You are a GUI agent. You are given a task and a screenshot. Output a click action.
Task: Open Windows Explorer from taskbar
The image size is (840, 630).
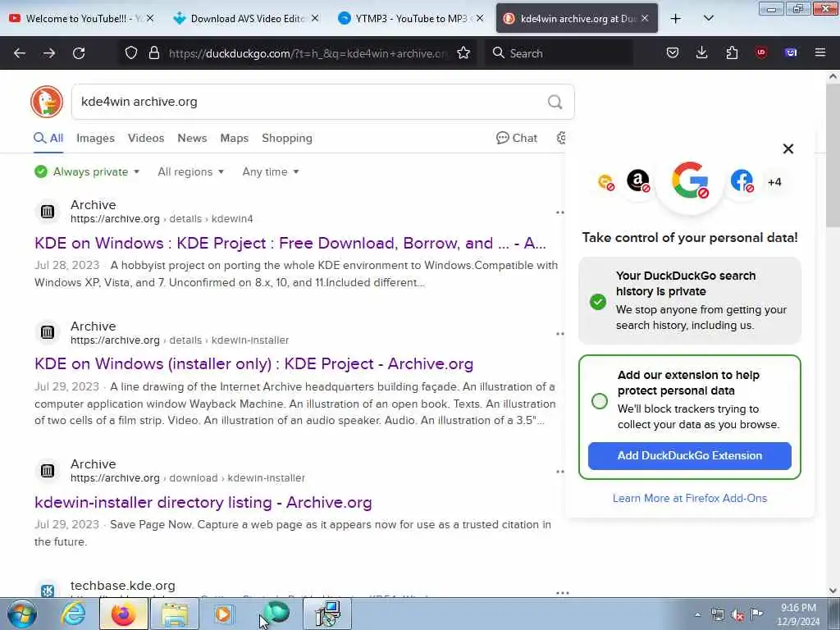(175, 614)
